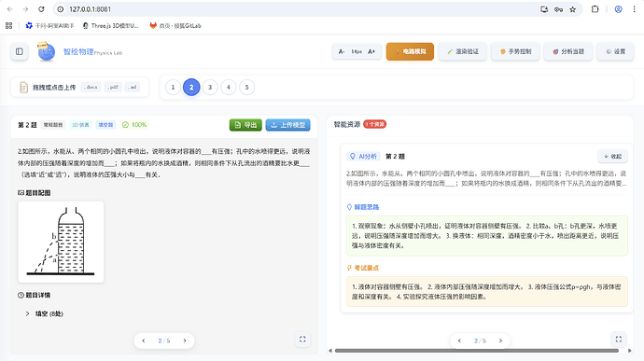The height and width of the screenshot is (361, 644).
Task: Reload the browser page
Action: click(x=41, y=9)
